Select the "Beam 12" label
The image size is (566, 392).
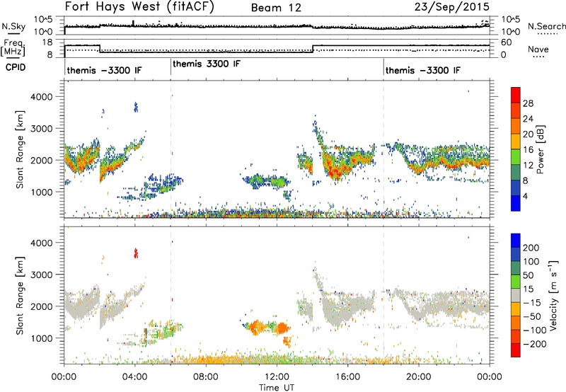tap(276, 8)
